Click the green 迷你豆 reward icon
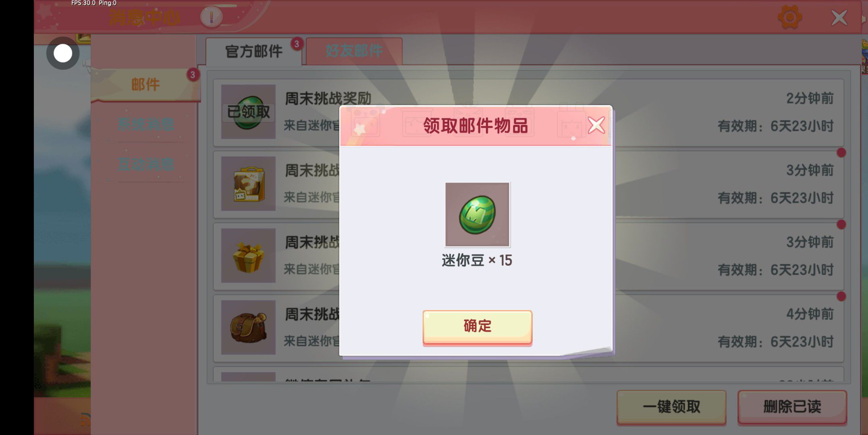 pos(477,215)
